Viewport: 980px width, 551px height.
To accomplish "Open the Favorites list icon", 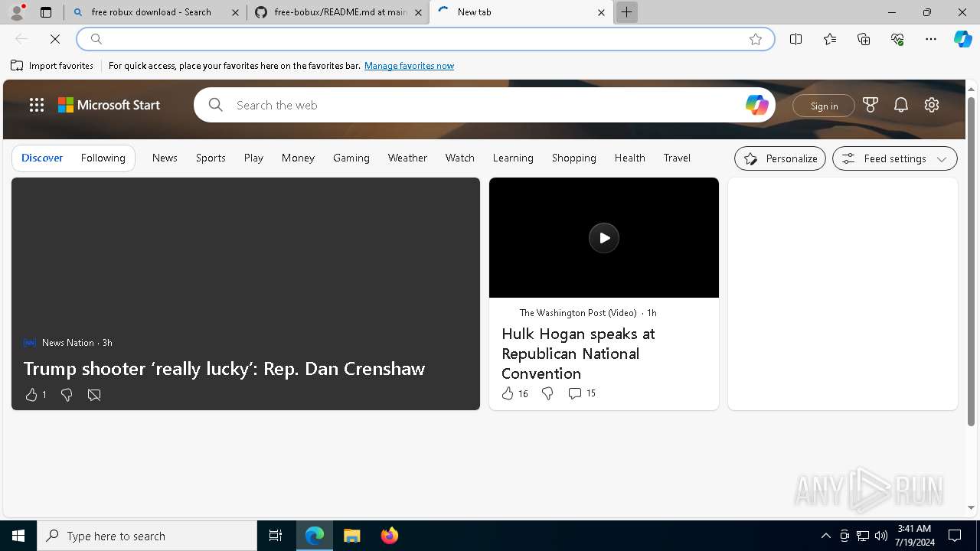I will coord(830,39).
